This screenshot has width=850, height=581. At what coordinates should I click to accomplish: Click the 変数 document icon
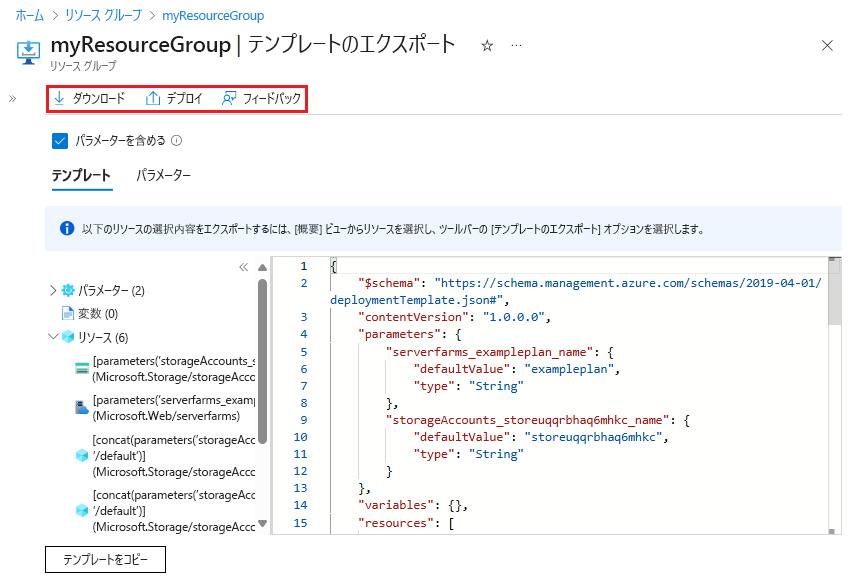tap(68, 314)
